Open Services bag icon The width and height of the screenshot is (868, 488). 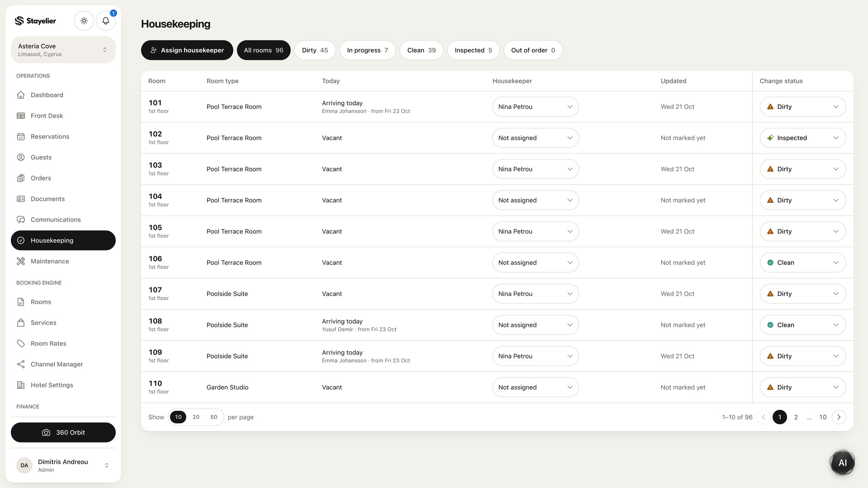point(21,323)
